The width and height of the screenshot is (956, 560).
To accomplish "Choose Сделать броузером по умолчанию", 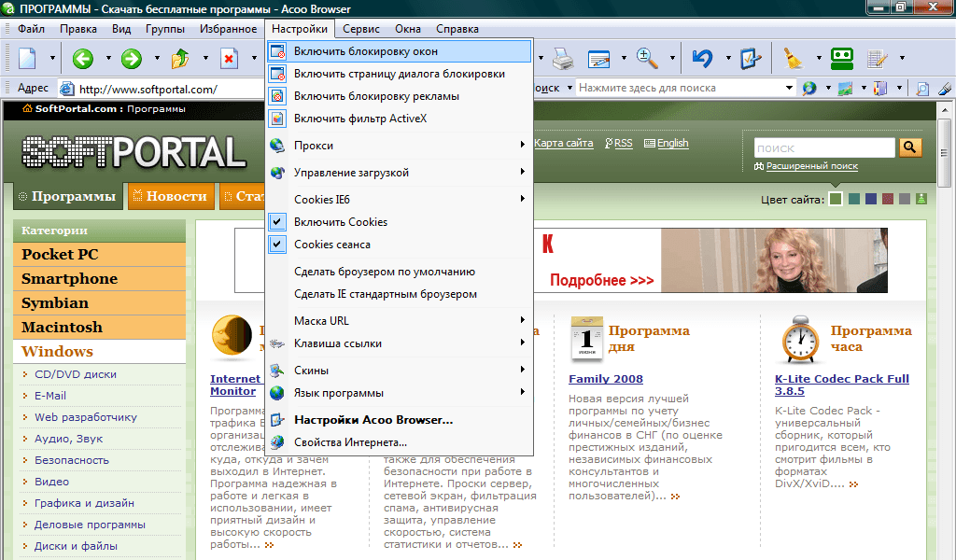I will [x=400, y=272].
